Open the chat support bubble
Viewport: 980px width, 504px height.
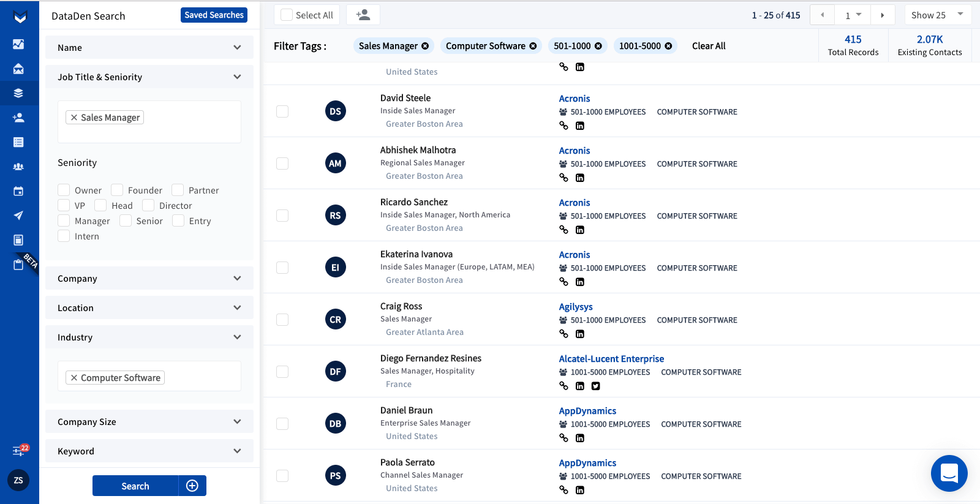[x=949, y=473]
